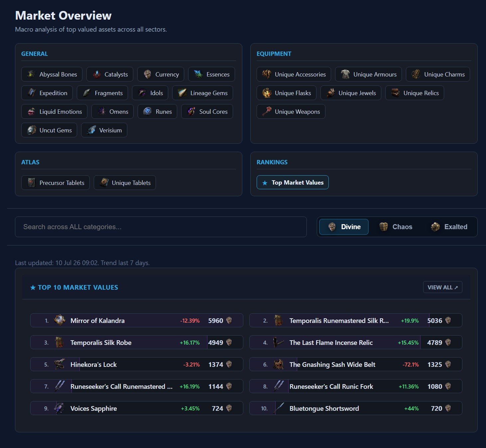Click the Unique Tablets icon
486x448 pixels.
[x=104, y=183]
